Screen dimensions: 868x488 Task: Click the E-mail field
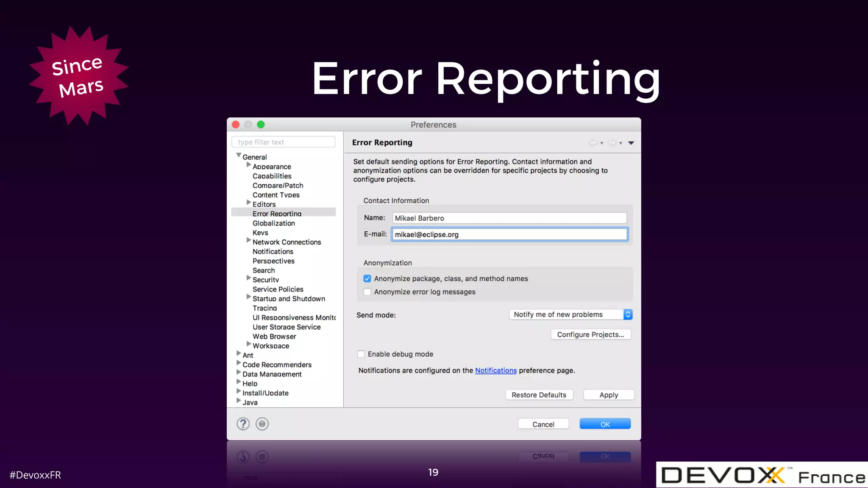(x=509, y=234)
